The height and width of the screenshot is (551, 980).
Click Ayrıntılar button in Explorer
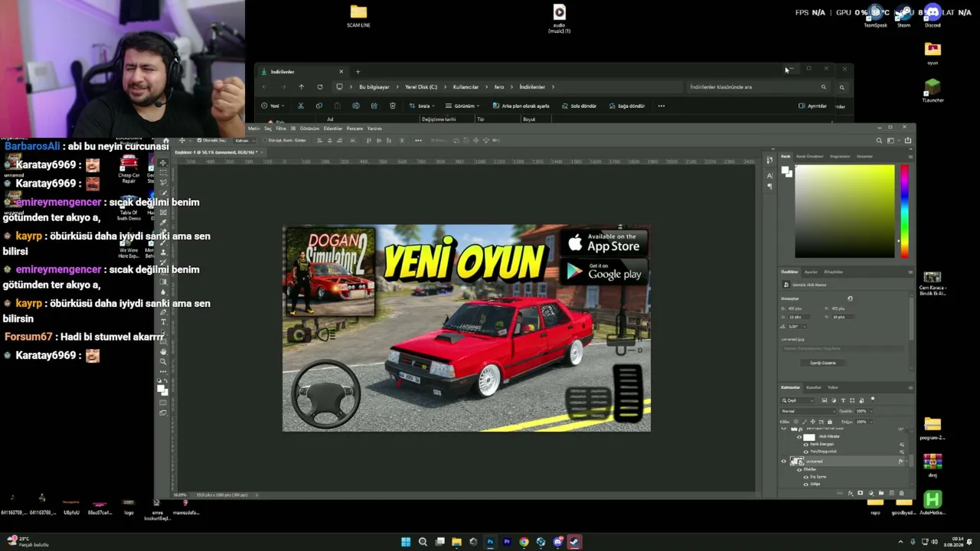pyautogui.click(x=813, y=106)
